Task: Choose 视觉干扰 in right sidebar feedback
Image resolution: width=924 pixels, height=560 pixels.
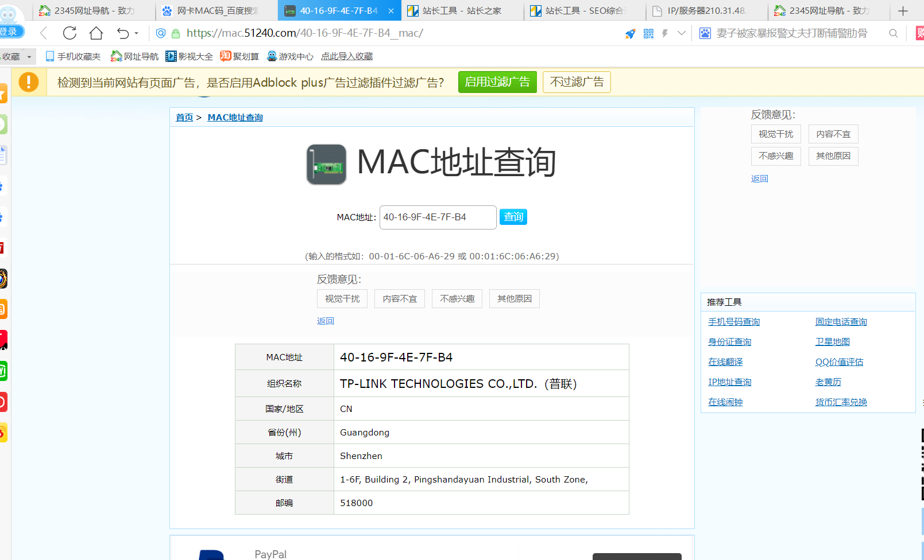Action: coord(776,134)
